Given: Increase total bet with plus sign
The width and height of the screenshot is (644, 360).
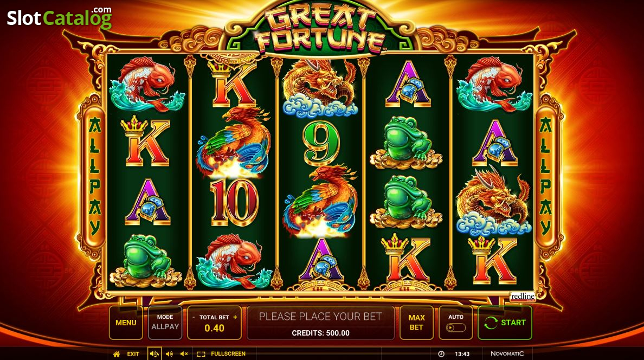Looking at the screenshot, I should pyautogui.click(x=235, y=317).
